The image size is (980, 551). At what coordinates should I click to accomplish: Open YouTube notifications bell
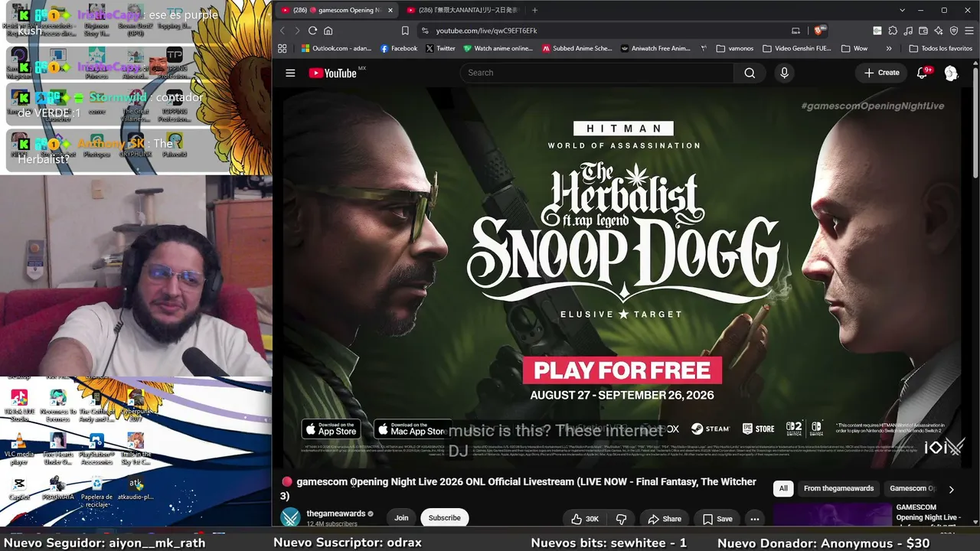[x=923, y=73]
